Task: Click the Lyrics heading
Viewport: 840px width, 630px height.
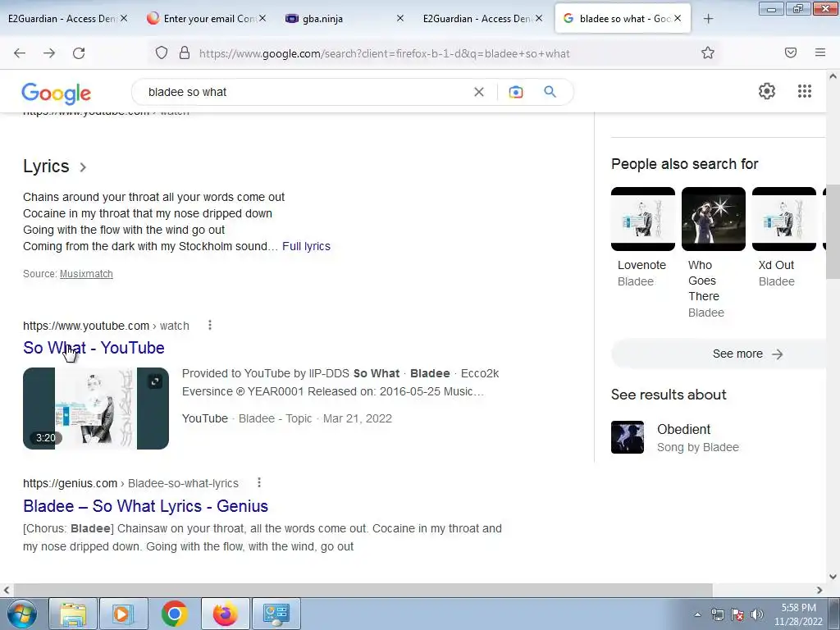Action: [x=46, y=166]
